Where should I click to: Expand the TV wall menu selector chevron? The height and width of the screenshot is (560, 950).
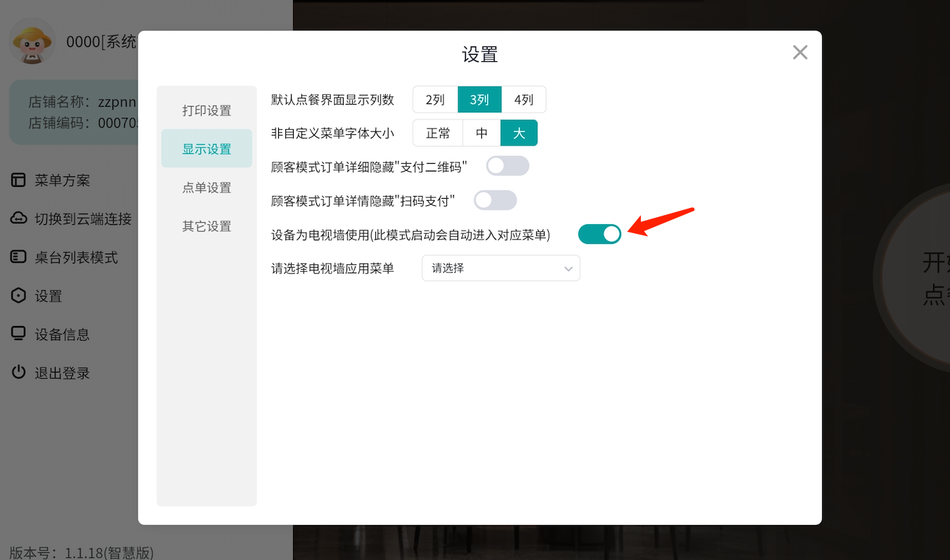(568, 268)
